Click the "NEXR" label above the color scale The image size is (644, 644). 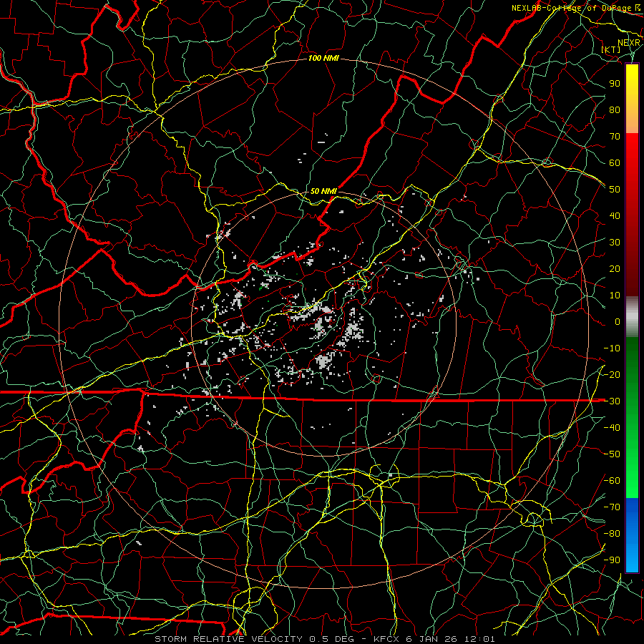629,43
